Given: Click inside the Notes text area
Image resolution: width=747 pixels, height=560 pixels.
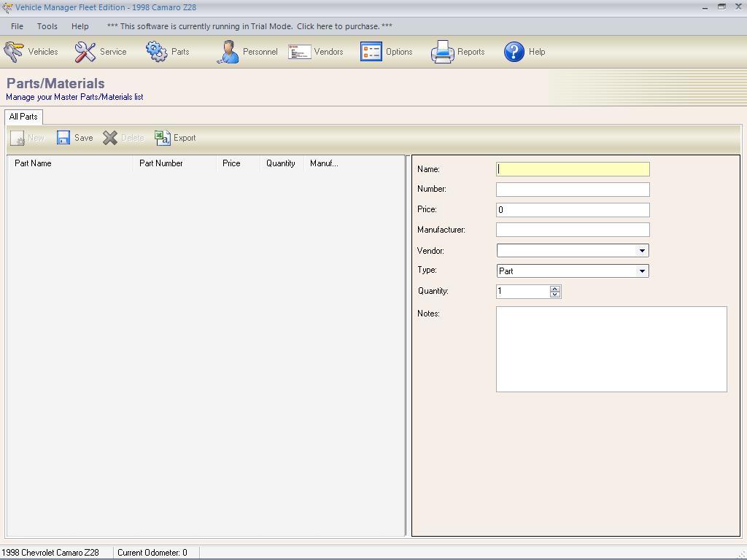Looking at the screenshot, I should pos(611,349).
